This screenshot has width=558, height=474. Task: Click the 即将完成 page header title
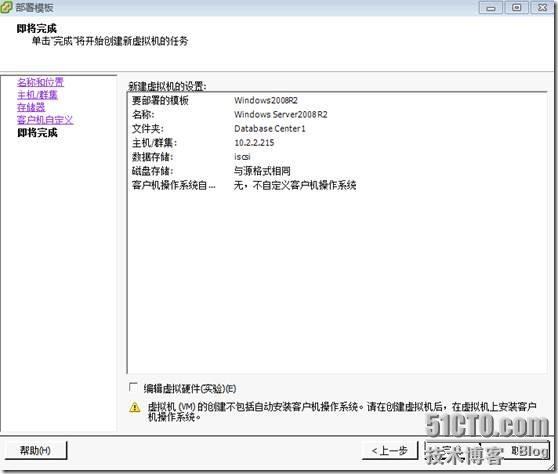37,28
